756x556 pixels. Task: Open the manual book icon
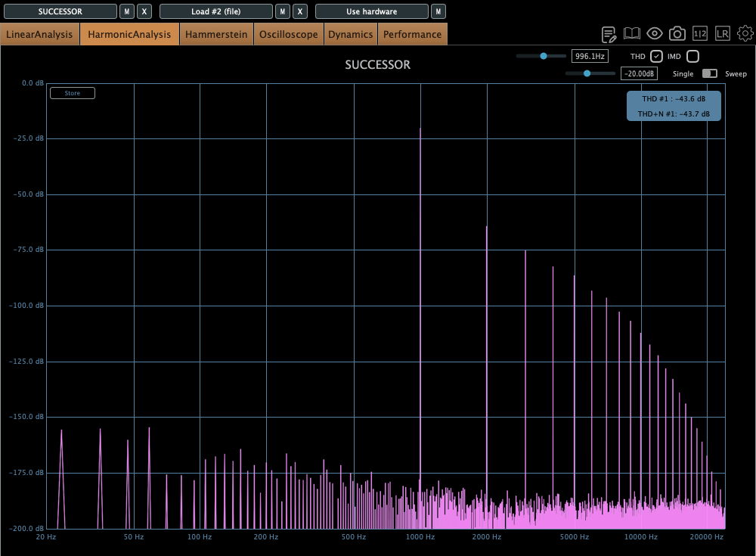[x=632, y=34]
